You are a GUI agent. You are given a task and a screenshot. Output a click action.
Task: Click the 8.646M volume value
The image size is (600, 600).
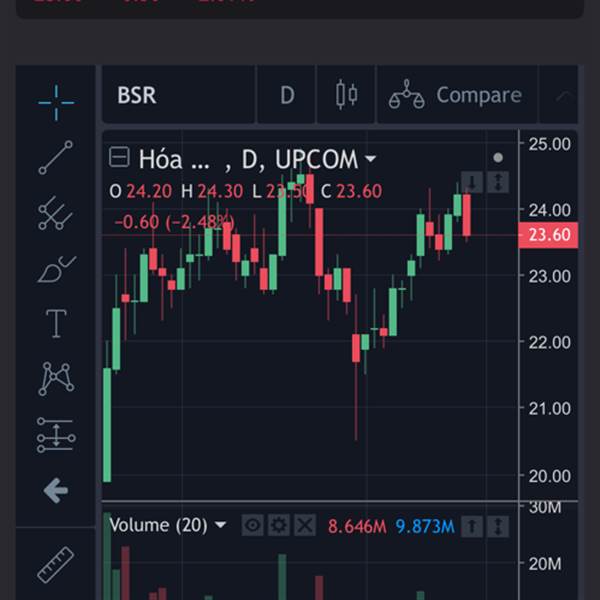[x=357, y=527]
